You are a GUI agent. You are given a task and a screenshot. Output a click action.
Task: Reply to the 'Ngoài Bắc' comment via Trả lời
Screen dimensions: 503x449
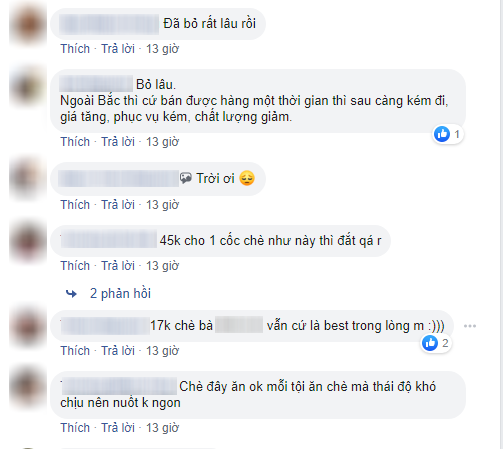point(118,142)
